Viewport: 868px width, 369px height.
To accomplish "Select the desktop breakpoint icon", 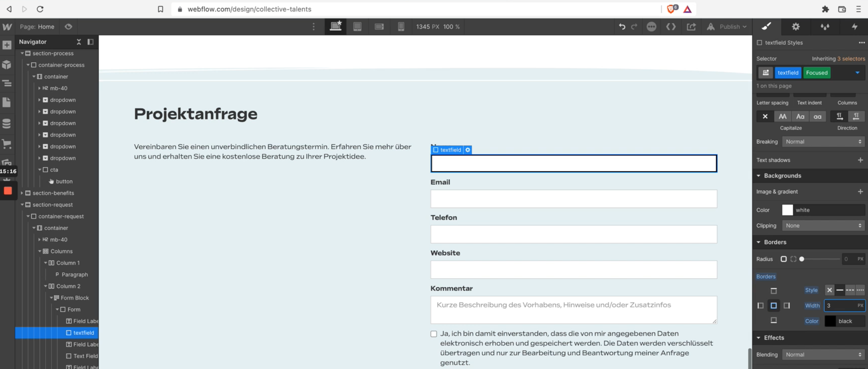I will point(335,26).
